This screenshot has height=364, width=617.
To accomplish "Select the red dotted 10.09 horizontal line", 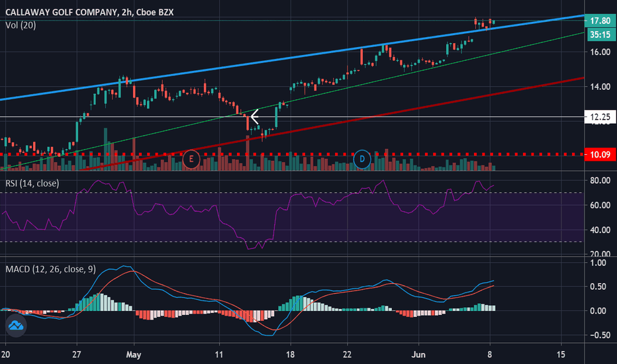I will 291,154.
